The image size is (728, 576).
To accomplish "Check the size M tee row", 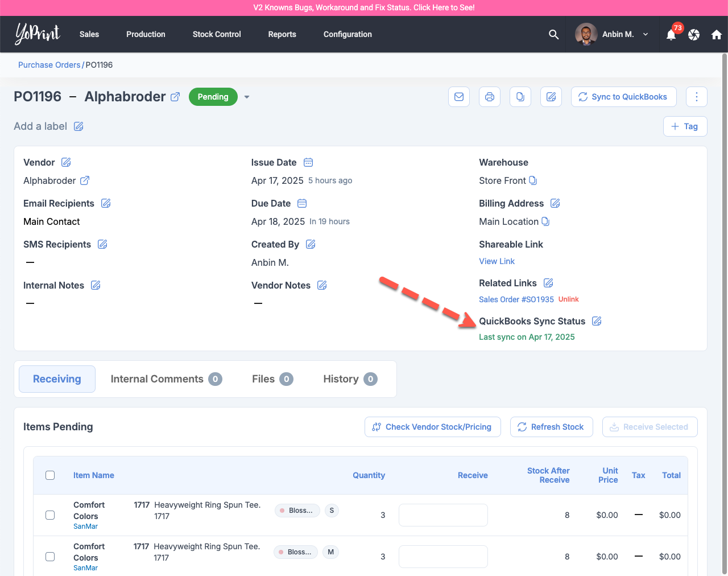I will pyautogui.click(x=50, y=557).
